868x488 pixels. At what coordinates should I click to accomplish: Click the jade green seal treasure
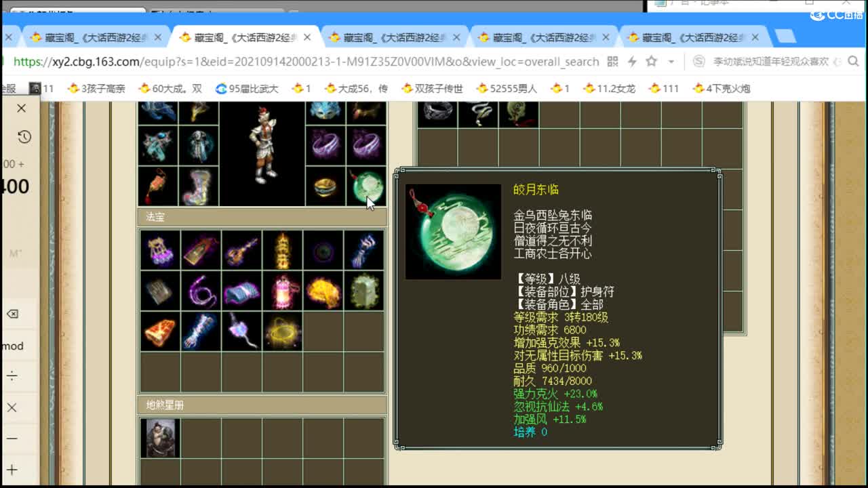[x=363, y=291]
